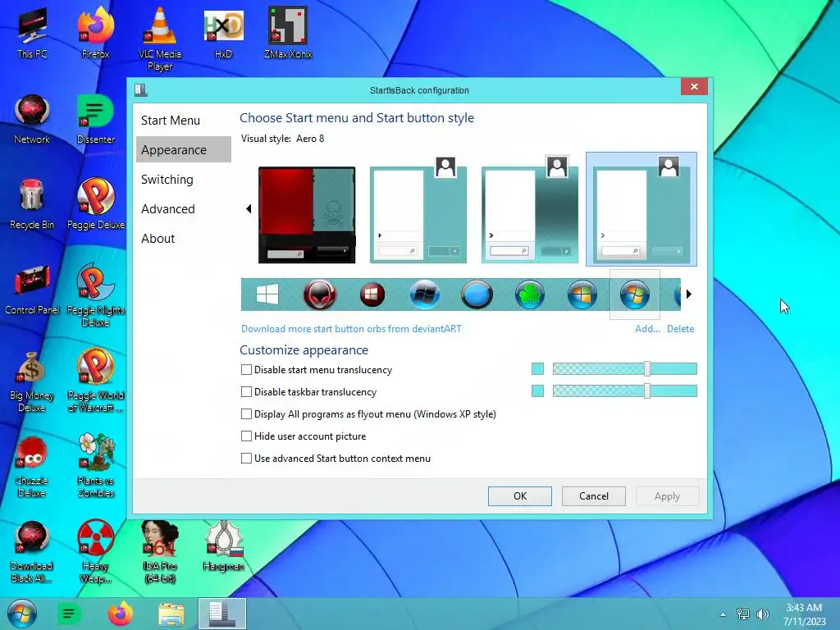The width and height of the screenshot is (840, 630).
Task: Click the taskbar Start orb
Action: (21, 614)
